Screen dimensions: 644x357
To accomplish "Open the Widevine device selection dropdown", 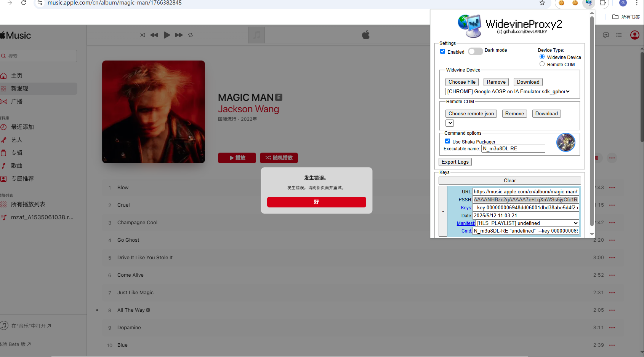I will pos(508,91).
